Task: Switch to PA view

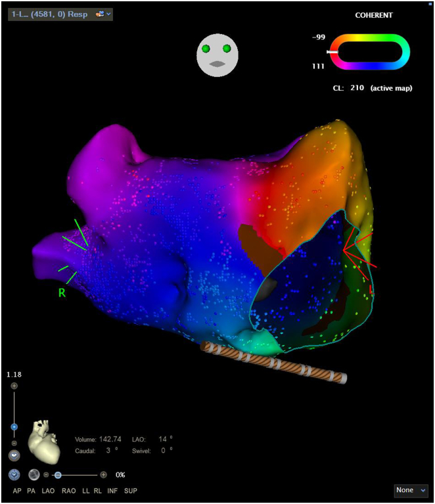Action: tap(32, 491)
